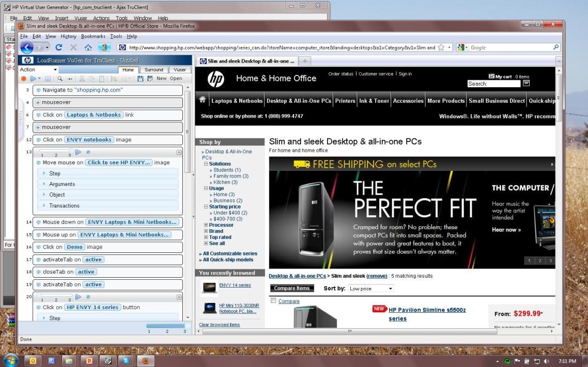Save the script with the floppy disk icon

(140, 78)
